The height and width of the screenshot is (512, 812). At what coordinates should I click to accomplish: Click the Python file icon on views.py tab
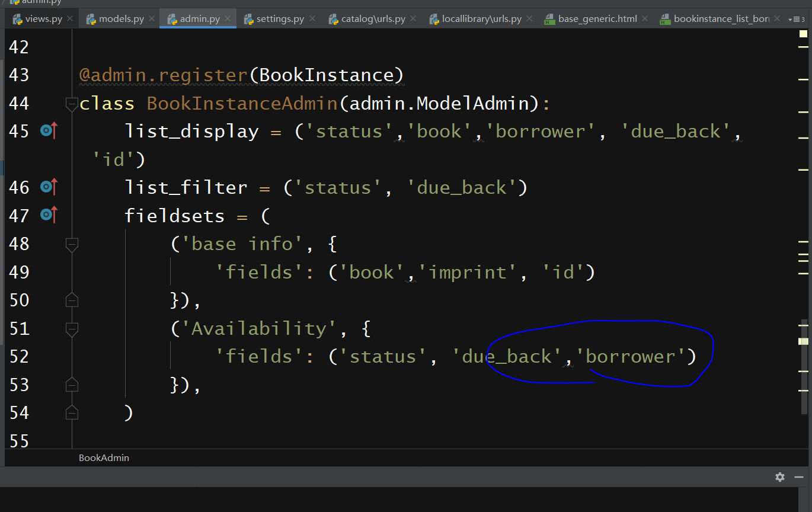[x=17, y=19]
